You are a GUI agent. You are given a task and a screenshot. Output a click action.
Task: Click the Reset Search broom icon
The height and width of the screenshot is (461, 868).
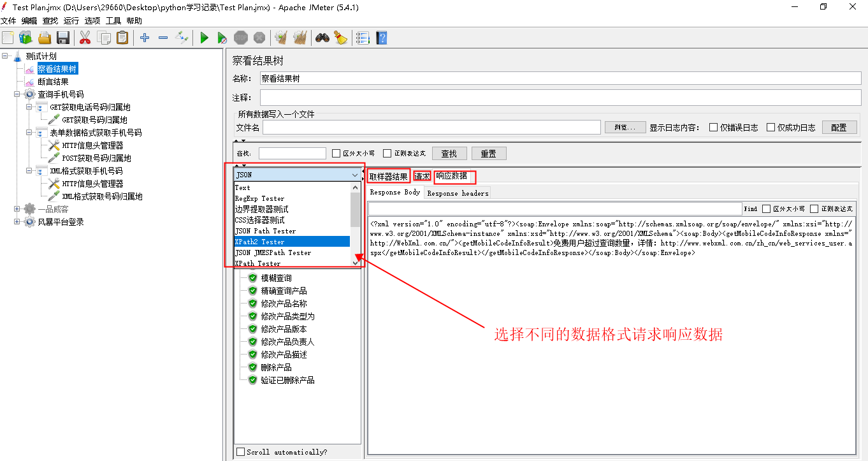[x=340, y=38]
